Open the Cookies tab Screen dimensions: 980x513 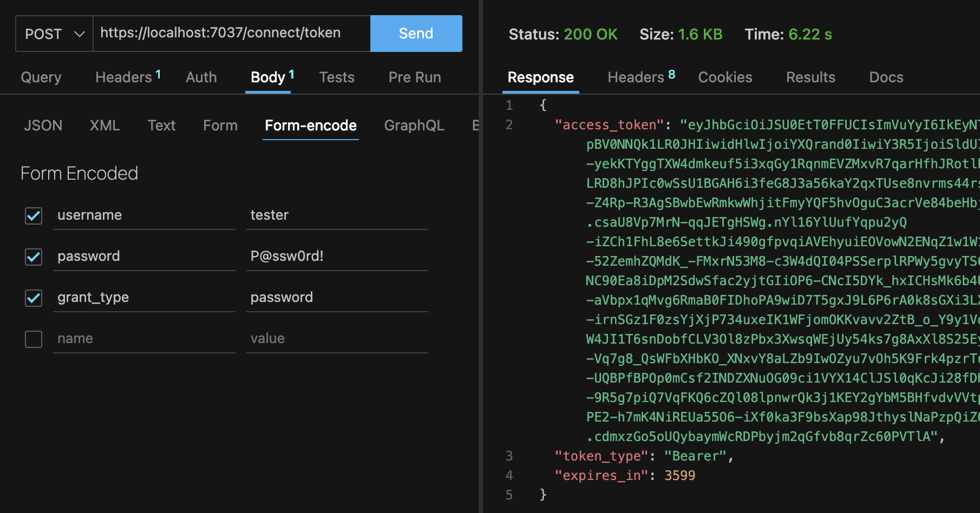[725, 77]
